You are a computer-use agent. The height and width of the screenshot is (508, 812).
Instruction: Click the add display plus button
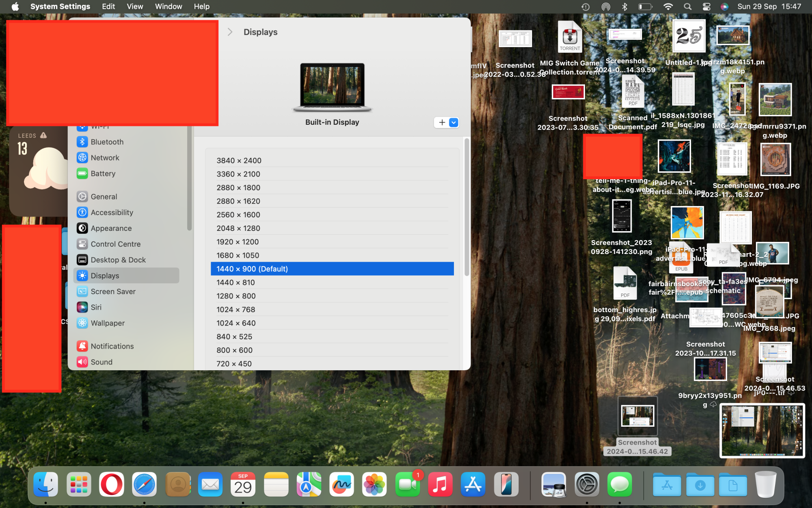coord(442,122)
